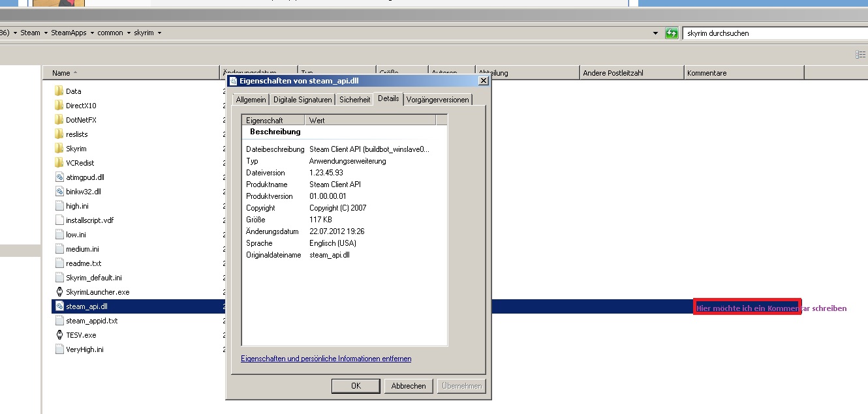Select the Sprache value Englisch (USA)
Image resolution: width=868 pixels, height=414 pixels.
(x=333, y=243)
